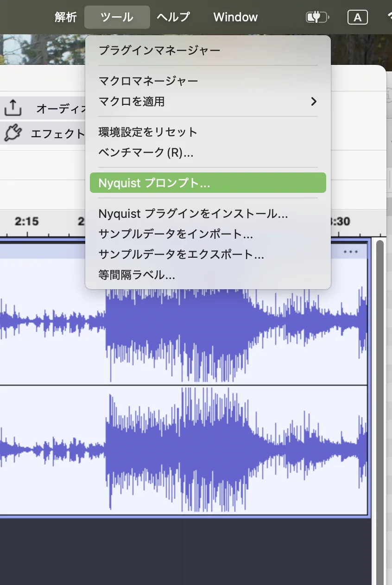Expand the マクロを適用 submenu
Screen dimensions: 392x585
[x=314, y=101]
